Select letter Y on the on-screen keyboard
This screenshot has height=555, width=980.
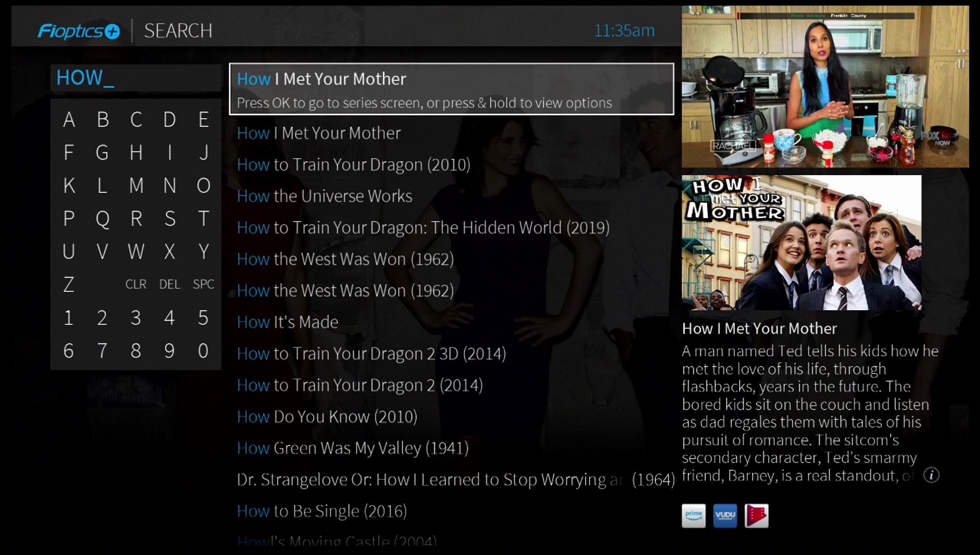203,251
